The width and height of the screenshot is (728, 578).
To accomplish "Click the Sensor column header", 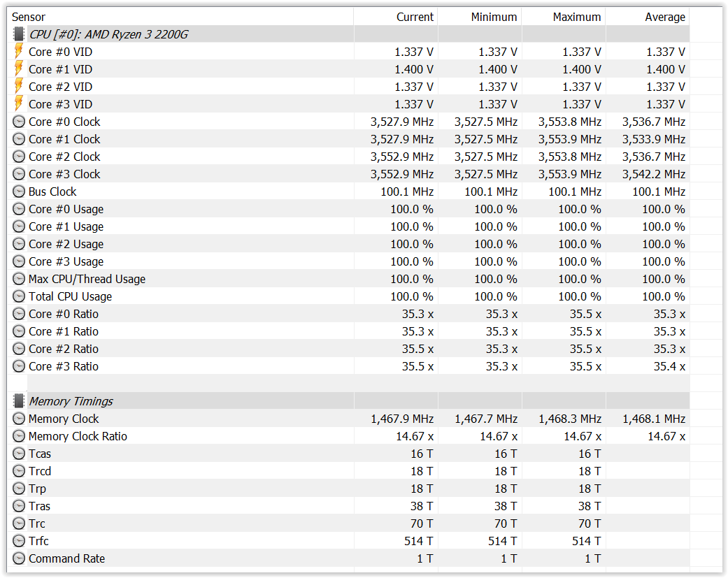I will (29, 17).
